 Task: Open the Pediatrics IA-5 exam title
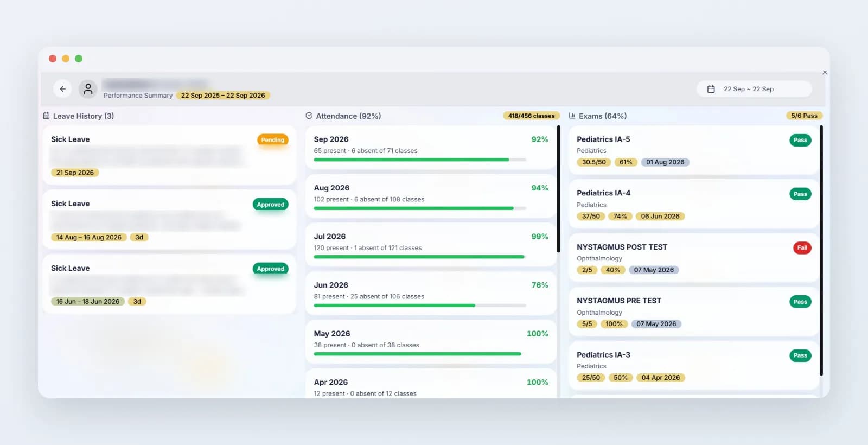tap(603, 139)
